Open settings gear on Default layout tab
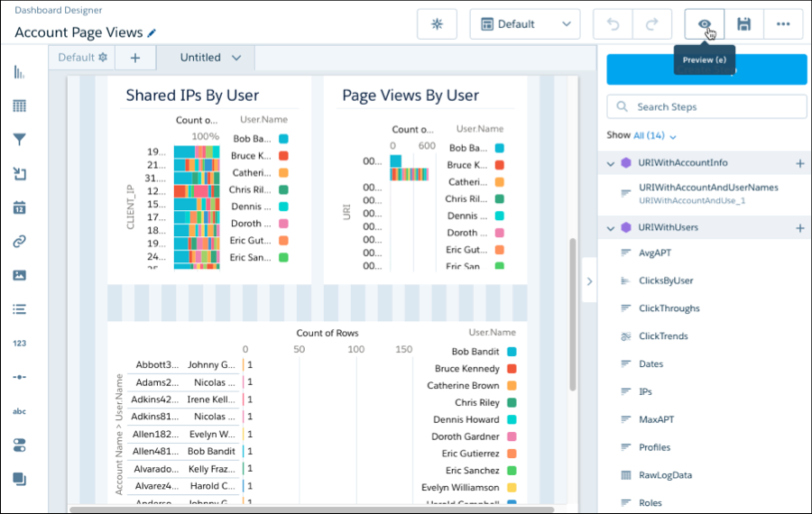Screen dimensions: 812x514 (103, 57)
